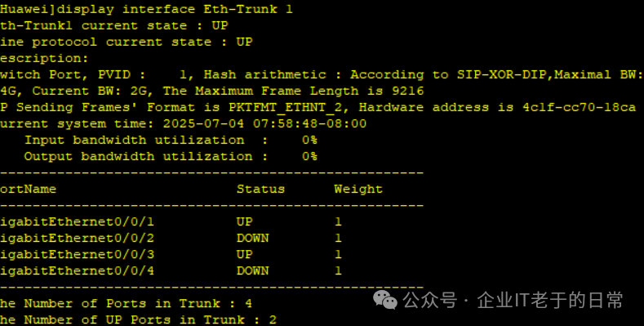This screenshot has width=644, height=326.
Task: Select the GigabitEthernet0/0/1 port row
Action: pyautogui.click(x=171, y=222)
